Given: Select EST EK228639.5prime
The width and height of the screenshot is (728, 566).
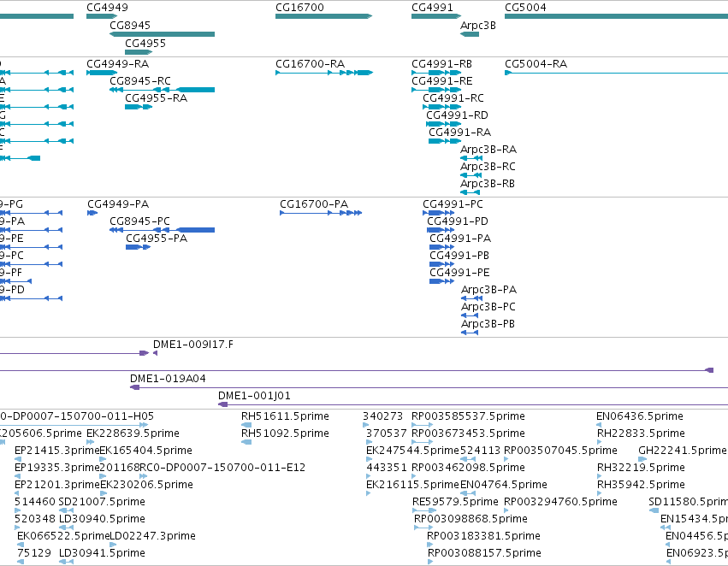Looking at the screenshot, I should tap(133, 433).
